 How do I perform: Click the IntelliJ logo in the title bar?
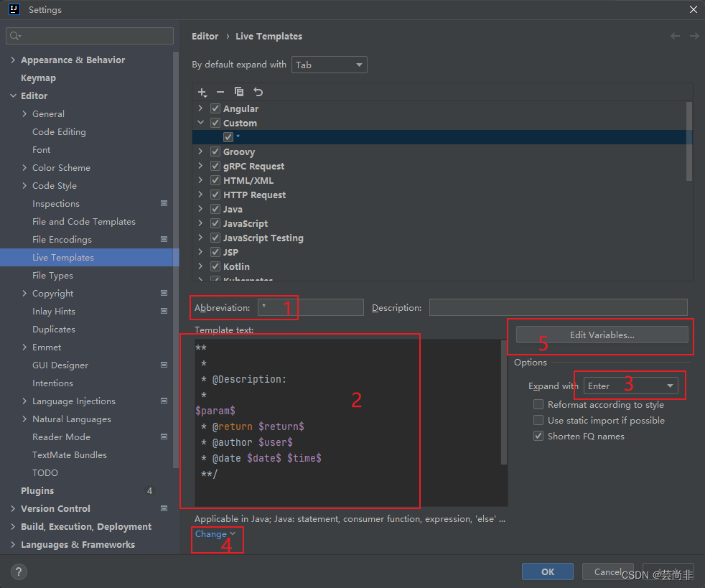14,9
